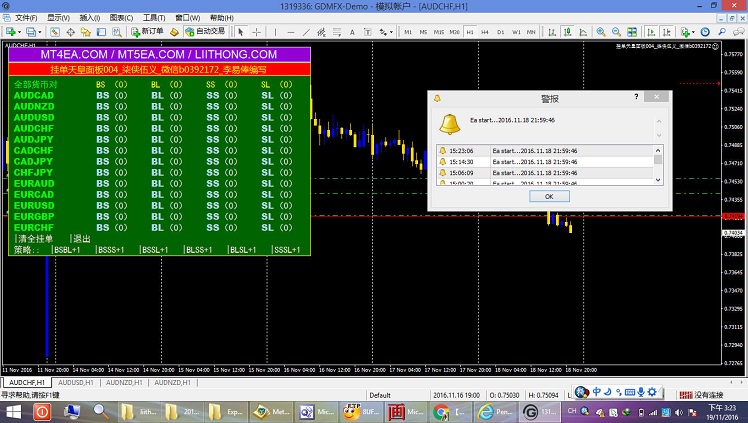
Task: Open the Profiles toolbar icon
Action: 31,31
